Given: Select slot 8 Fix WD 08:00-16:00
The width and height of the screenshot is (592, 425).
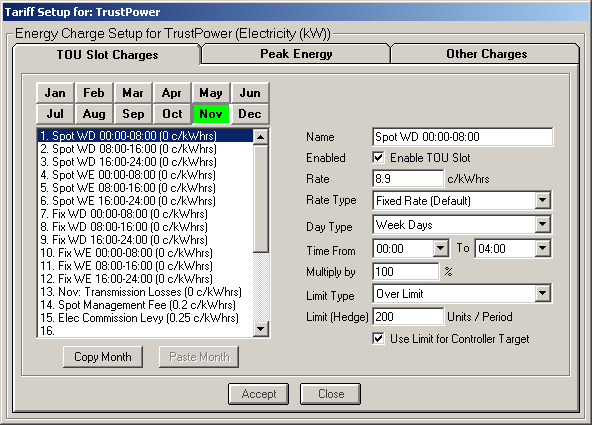Looking at the screenshot, I should (x=145, y=227).
